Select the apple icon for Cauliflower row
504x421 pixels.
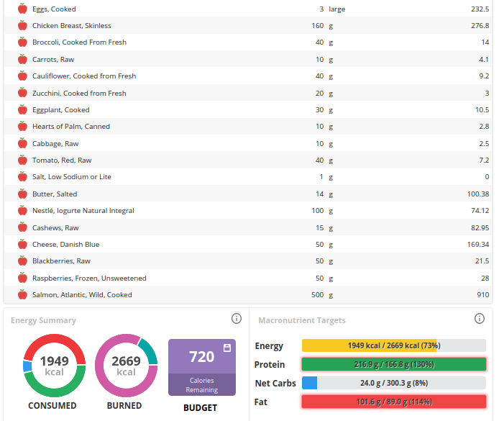coord(22,76)
